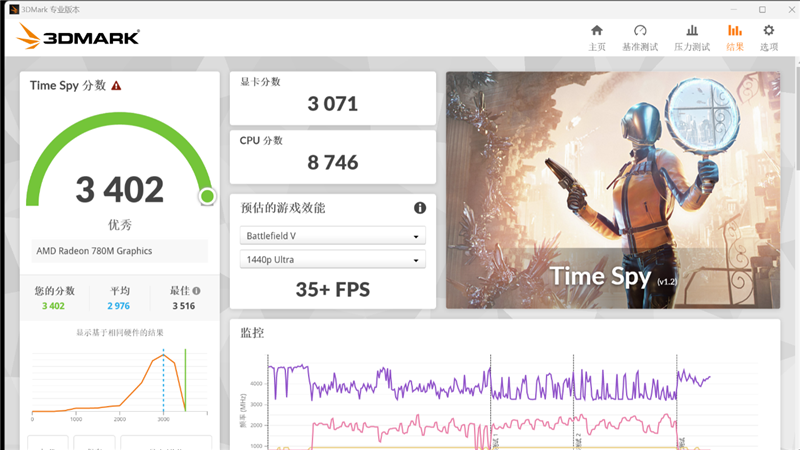Click the green your-score line in distribution chart

click(185, 380)
